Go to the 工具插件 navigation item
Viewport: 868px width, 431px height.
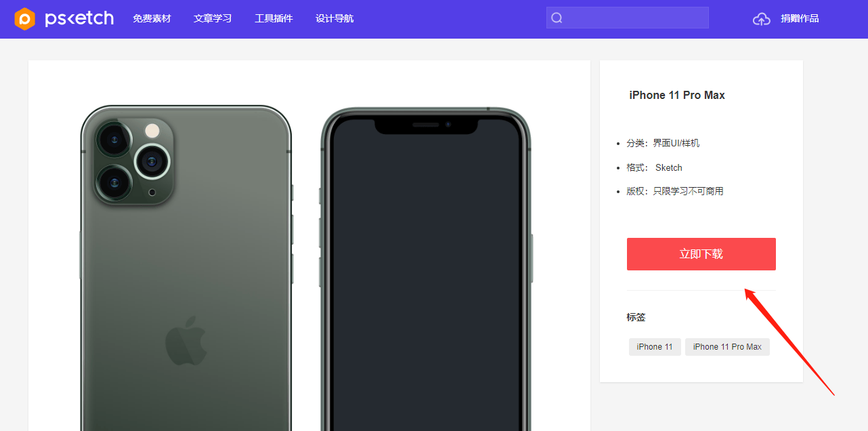[x=274, y=18]
